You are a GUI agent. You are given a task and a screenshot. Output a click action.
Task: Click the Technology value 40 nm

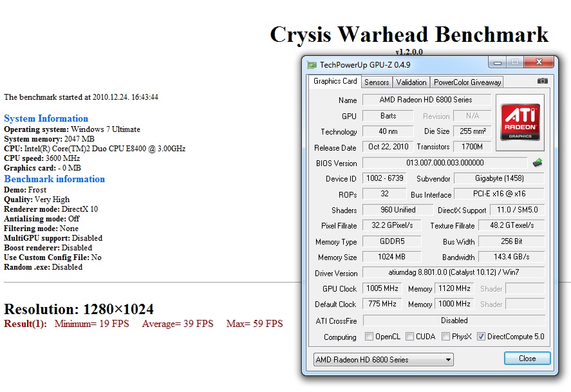click(388, 131)
